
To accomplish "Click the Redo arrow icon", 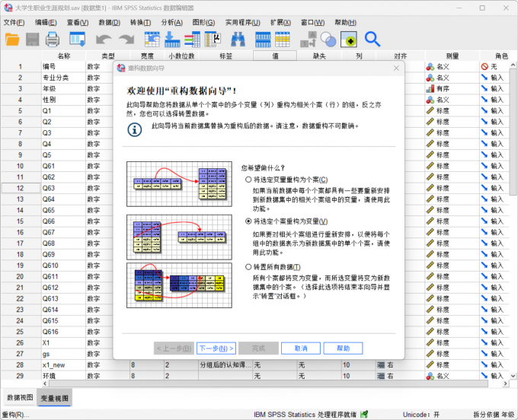I will (126, 40).
